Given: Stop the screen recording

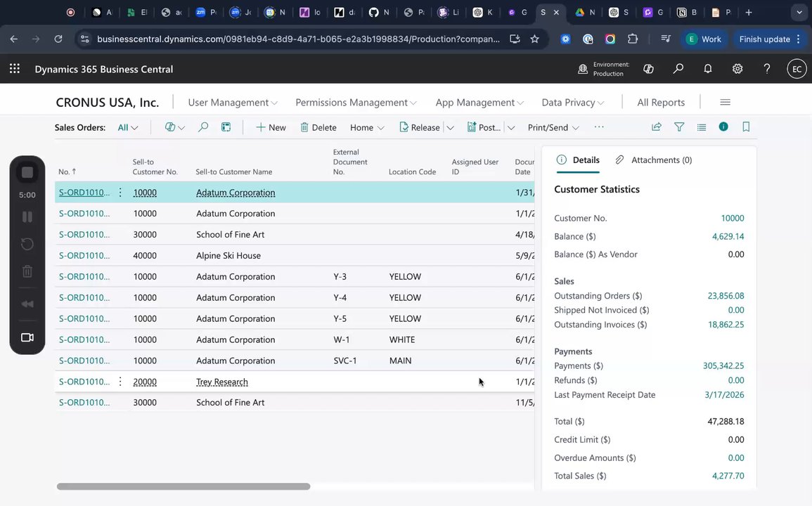Looking at the screenshot, I should (x=27, y=172).
